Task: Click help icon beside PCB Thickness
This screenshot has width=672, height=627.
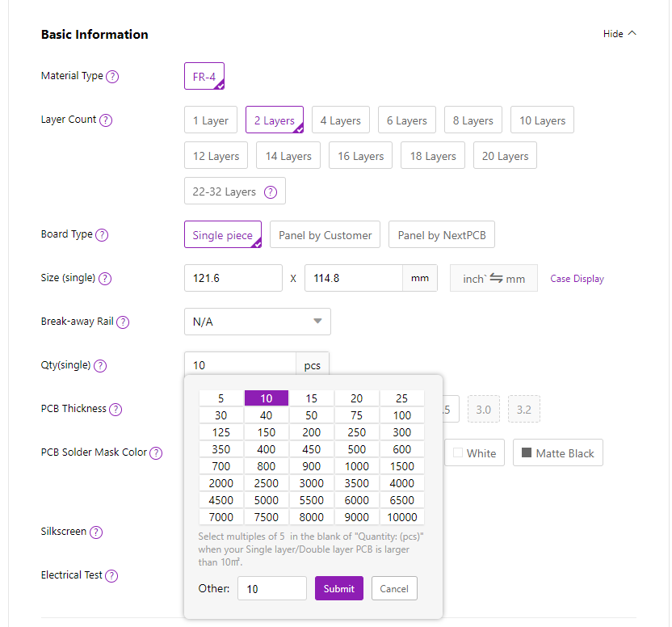Action: [115, 410]
